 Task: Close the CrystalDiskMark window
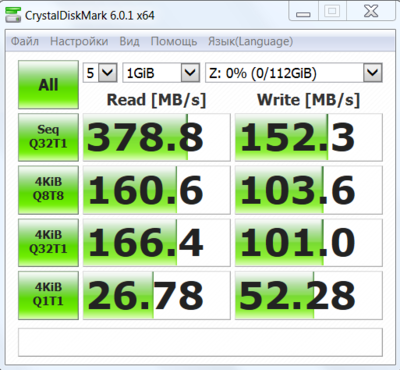[371, 13]
